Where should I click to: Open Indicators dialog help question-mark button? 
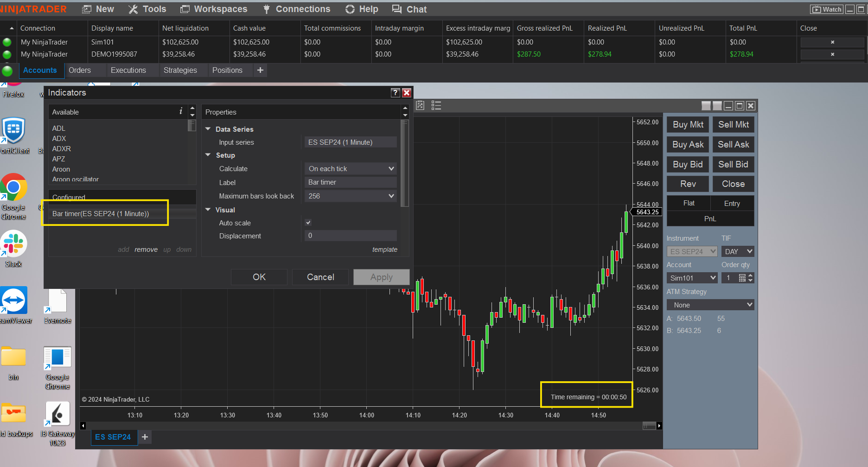[x=395, y=93]
